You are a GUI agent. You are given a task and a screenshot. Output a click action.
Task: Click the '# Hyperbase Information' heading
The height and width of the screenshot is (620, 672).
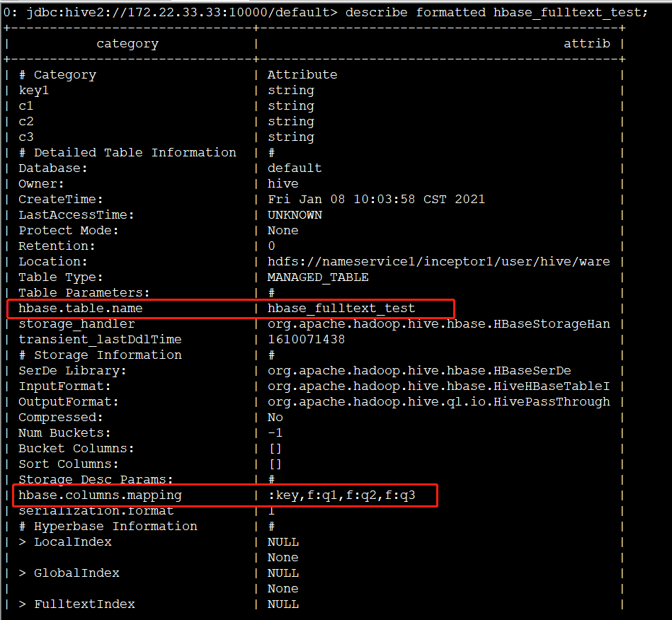point(108,527)
